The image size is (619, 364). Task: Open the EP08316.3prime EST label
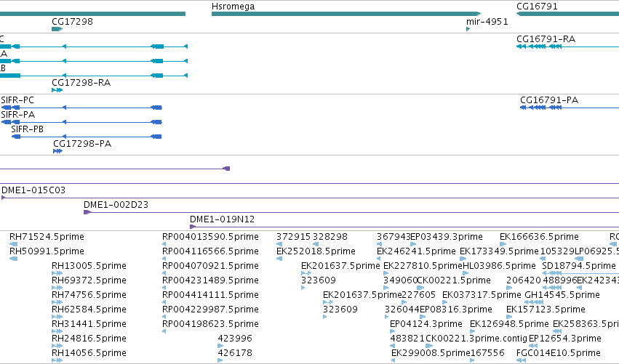(456, 310)
